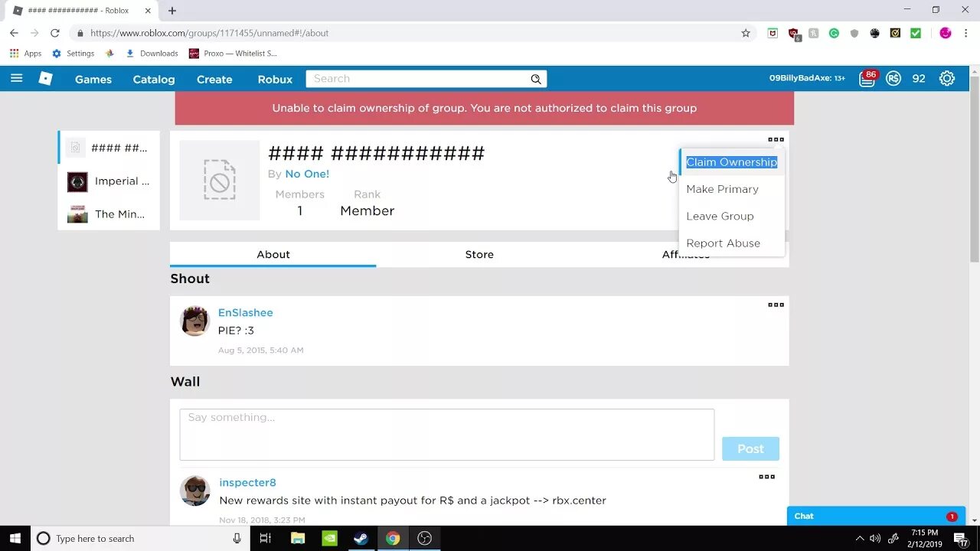Open Chrome profile avatar icon
Image resolution: width=980 pixels, height=551 pixels.
pos(946,33)
